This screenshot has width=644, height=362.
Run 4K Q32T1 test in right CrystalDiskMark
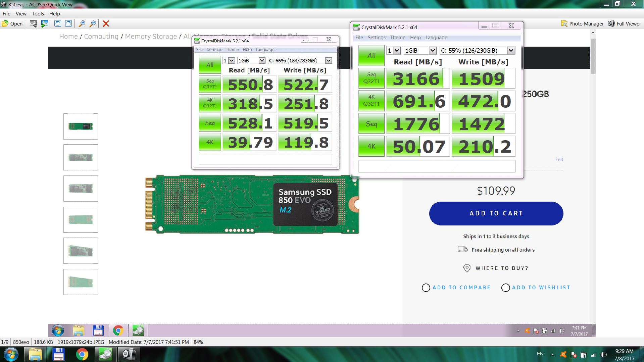371,101
